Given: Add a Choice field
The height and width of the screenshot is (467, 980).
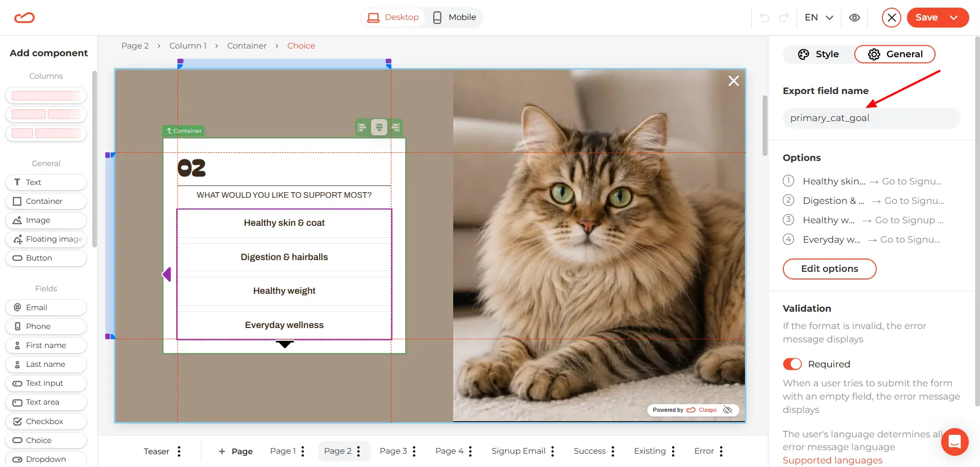Looking at the screenshot, I should click(46, 440).
